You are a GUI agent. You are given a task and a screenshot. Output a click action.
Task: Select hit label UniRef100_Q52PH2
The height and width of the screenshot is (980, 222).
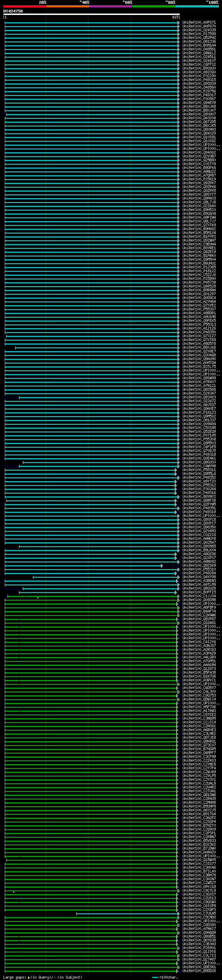[199, 38]
